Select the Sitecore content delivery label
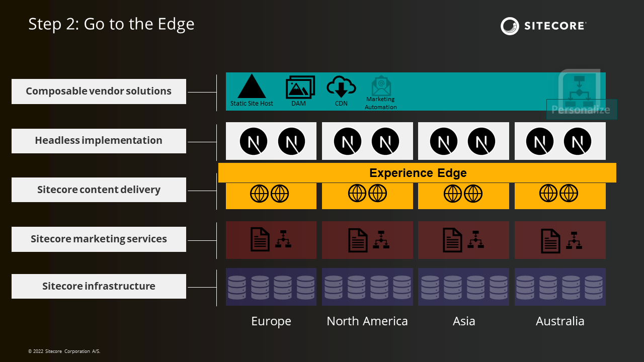The height and width of the screenshot is (362, 644). tap(99, 190)
